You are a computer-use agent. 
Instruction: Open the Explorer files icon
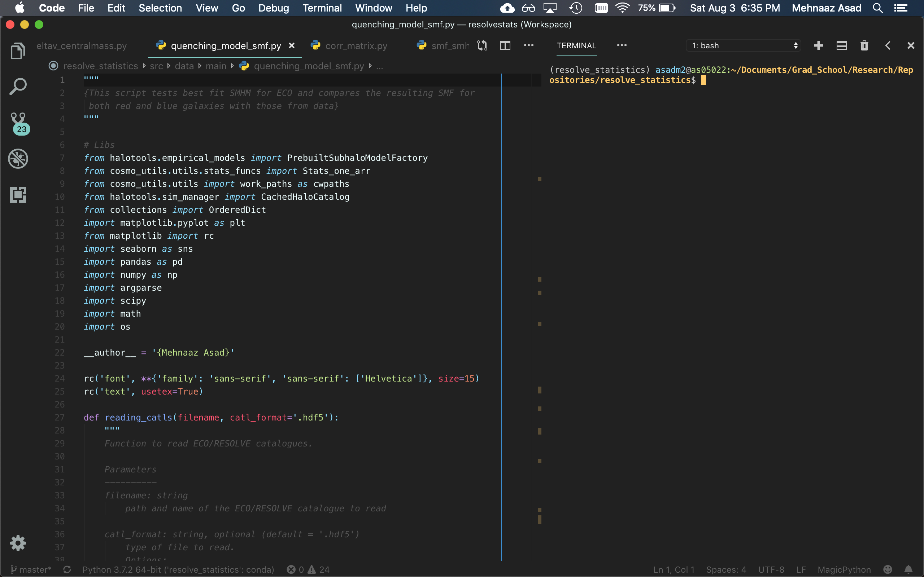coord(18,50)
